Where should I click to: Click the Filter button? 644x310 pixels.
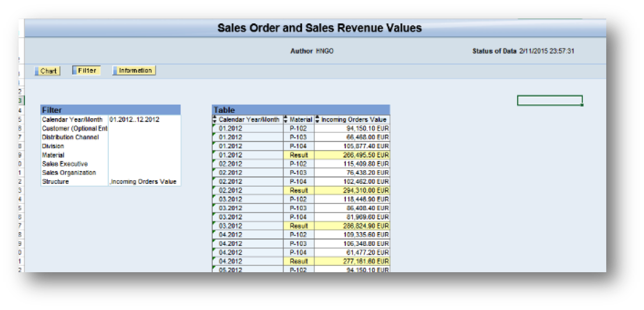pos(87,70)
